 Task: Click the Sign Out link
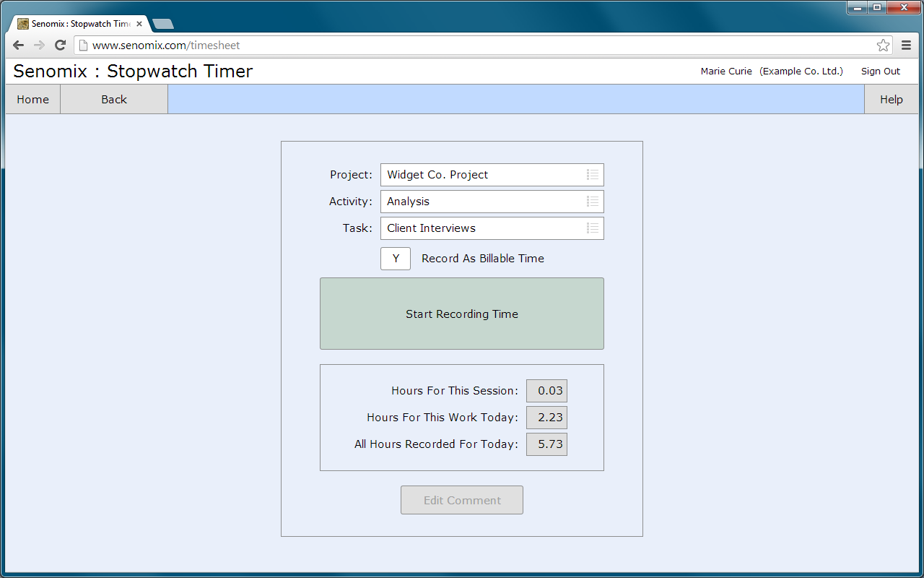click(881, 72)
